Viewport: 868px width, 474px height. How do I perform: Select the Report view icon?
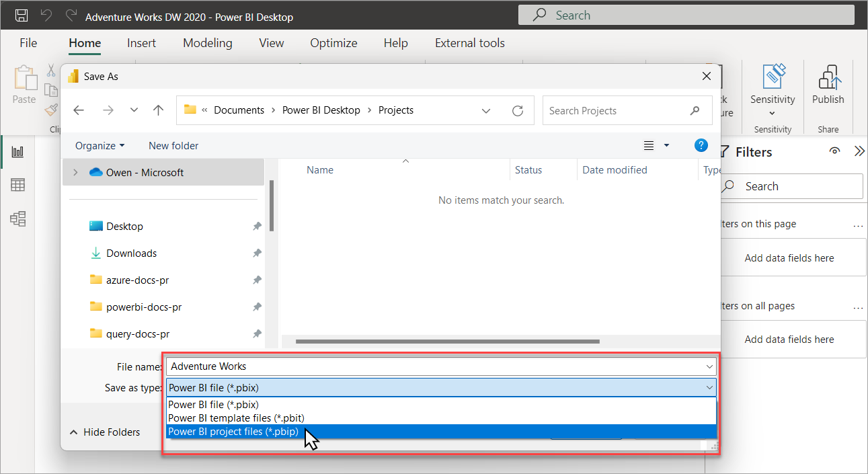[17, 151]
